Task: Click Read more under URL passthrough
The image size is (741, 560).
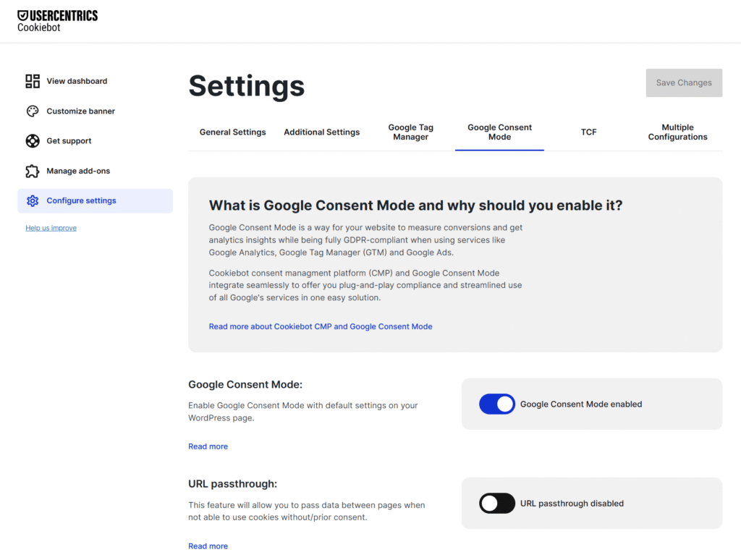Action: click(x=208, y=546)
